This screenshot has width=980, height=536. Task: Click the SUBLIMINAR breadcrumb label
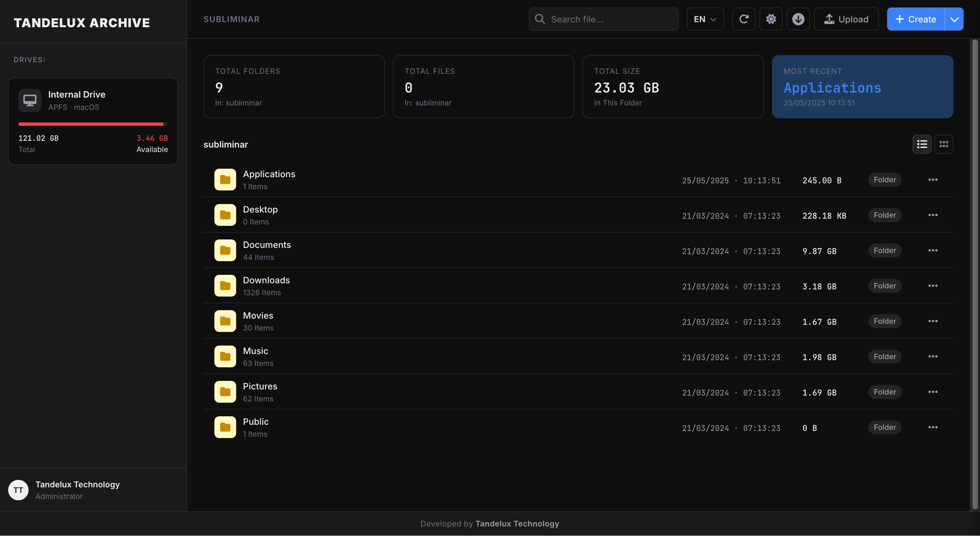coord(231,19)
